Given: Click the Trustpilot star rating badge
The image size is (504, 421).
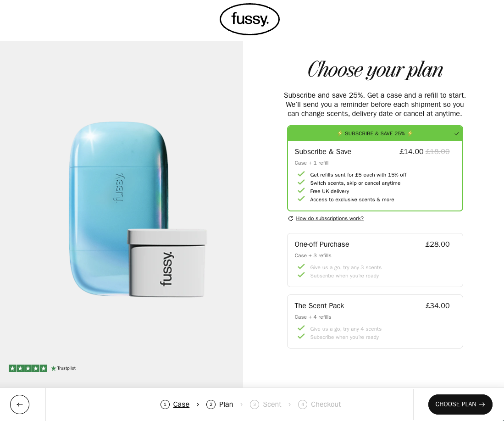Looking at the screenshot, I should coord(28,368).
